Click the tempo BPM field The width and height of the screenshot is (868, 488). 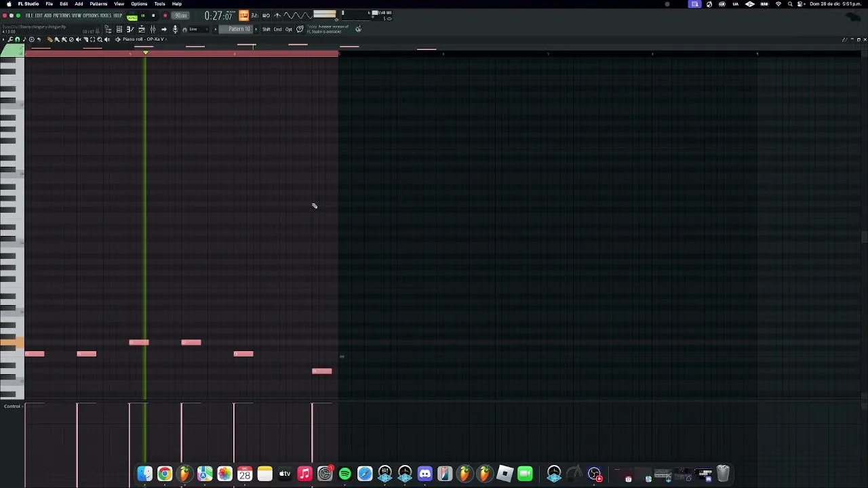(180, 16)
